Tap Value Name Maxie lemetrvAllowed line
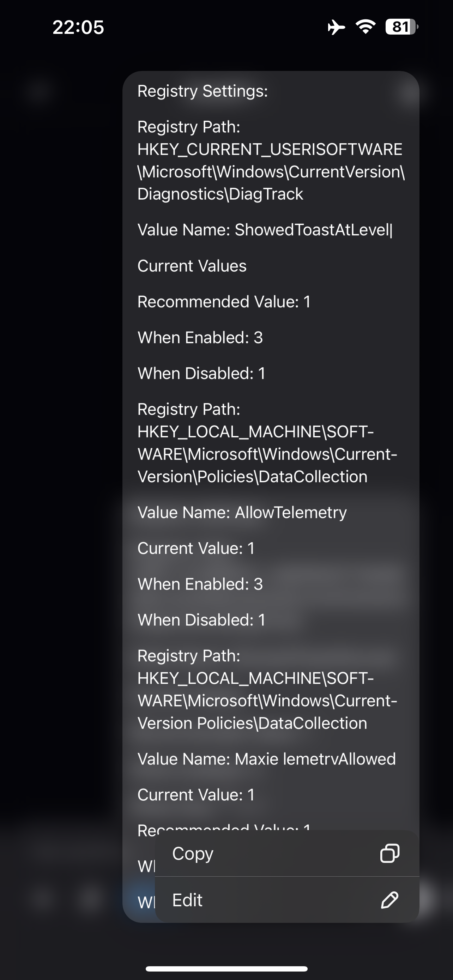The image size is (453, 980). 267,759
